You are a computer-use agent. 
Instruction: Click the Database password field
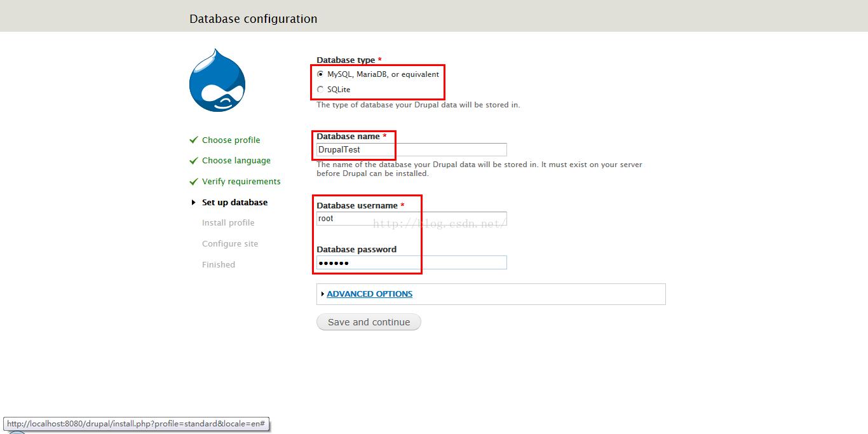[x=411, y=262]
